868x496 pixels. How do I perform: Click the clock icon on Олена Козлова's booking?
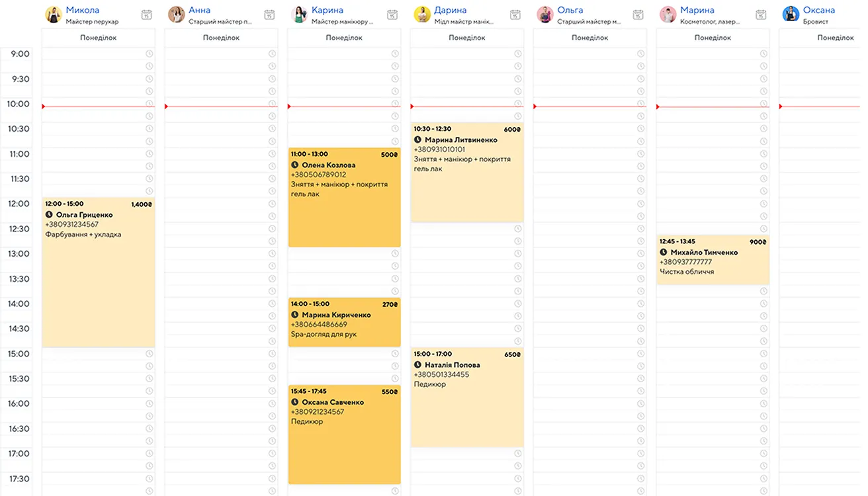(295, 165)
